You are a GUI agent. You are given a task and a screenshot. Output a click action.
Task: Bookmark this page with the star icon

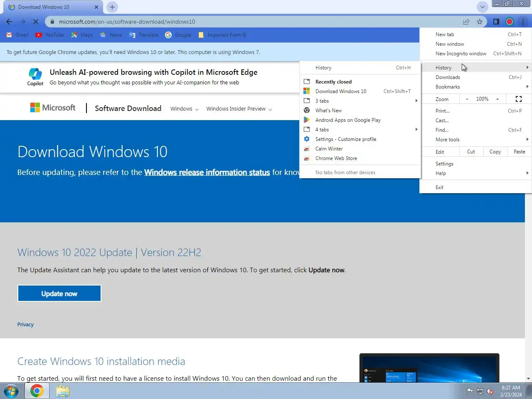tap(480, 22)
